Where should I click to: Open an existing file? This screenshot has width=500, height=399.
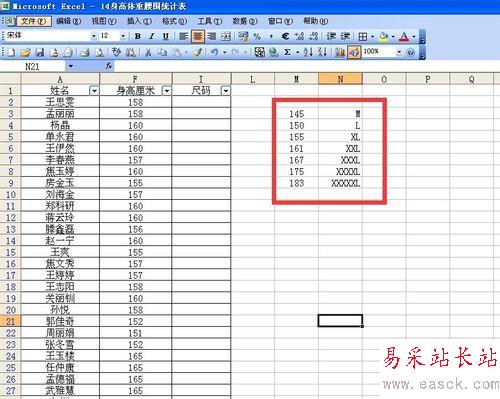(25, 52)
